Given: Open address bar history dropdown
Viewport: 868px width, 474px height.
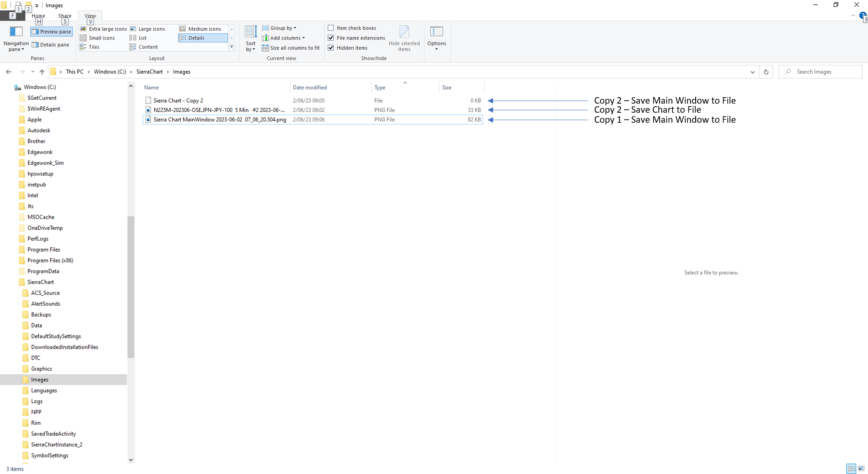Looking at the screenshot, I should tap(753, 72).
